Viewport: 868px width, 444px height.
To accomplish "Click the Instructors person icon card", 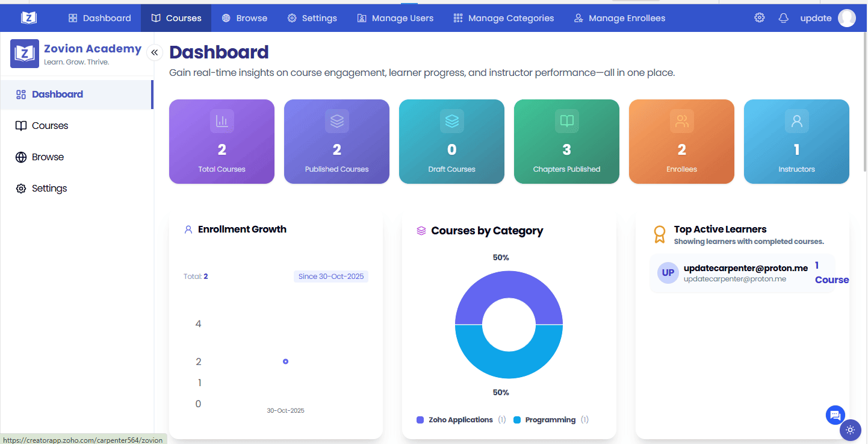I will (796, 121).
